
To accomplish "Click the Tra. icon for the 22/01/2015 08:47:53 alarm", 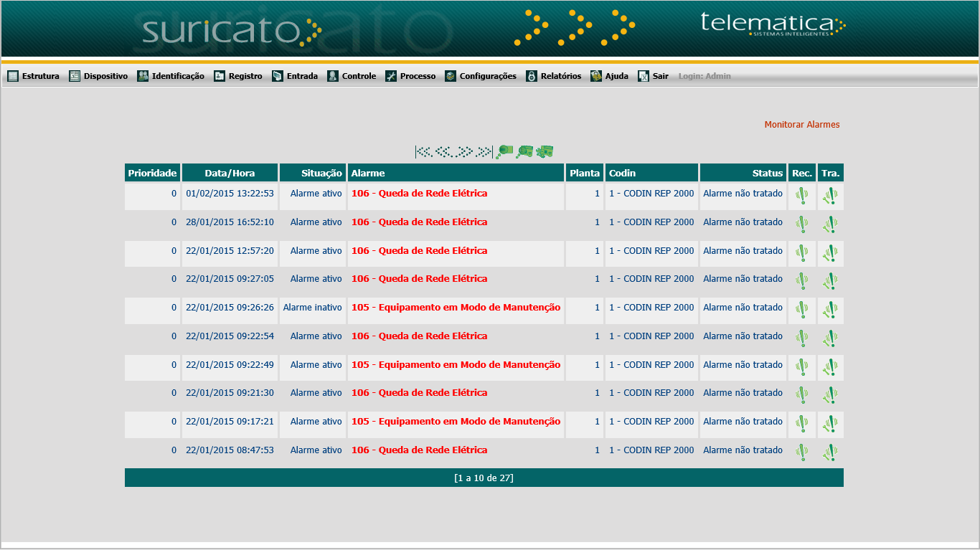I will pos(830,452).
